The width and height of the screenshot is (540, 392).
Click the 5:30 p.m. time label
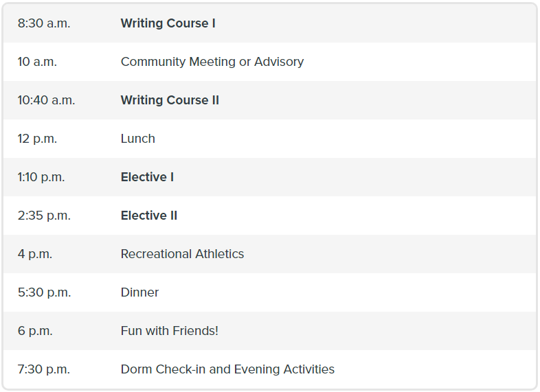click(44, 292)
